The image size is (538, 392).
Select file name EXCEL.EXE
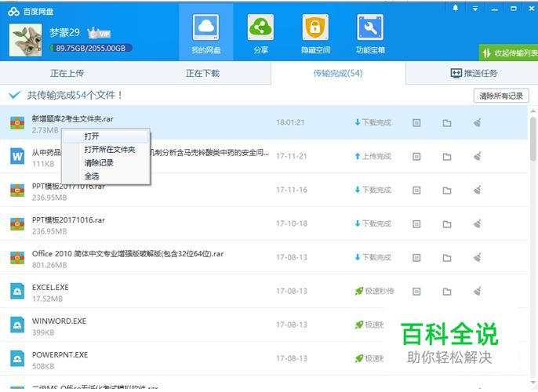click(x=50, y=288)
